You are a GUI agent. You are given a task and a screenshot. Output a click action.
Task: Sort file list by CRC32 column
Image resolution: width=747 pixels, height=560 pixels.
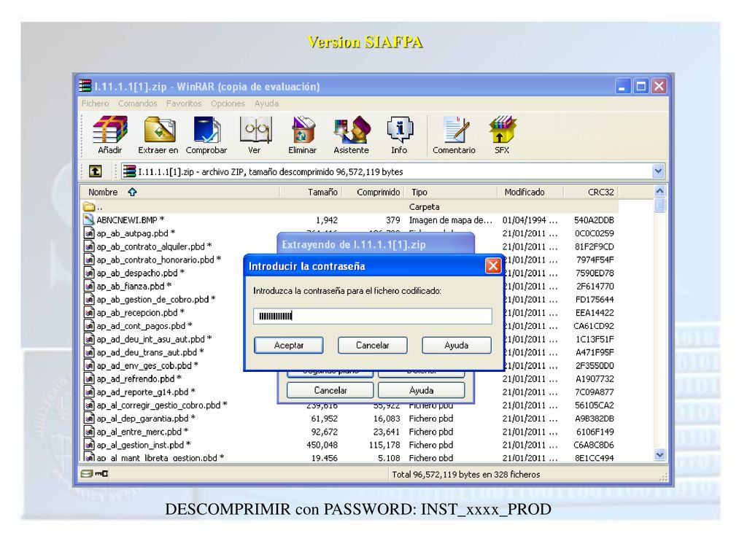(591, 192)
